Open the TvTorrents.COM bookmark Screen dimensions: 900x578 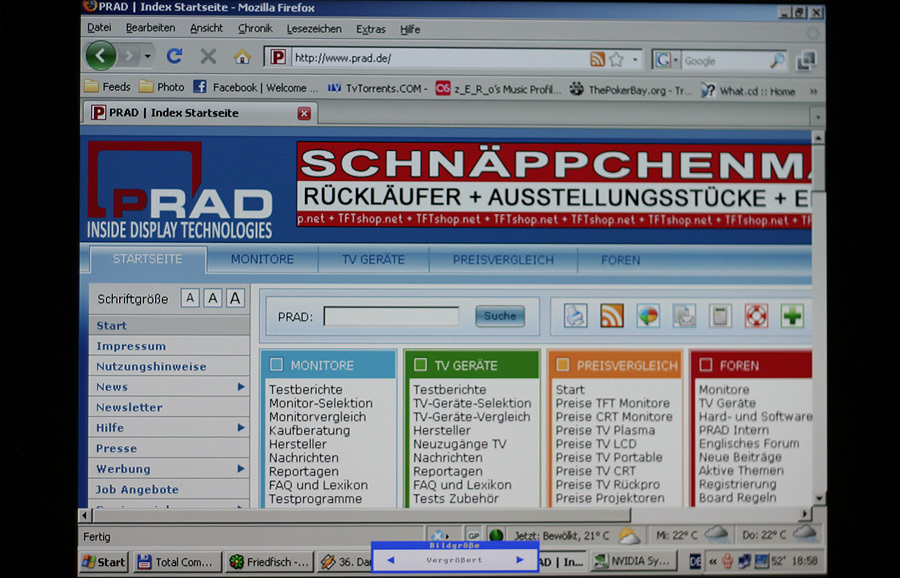click(x=377, y=88)
